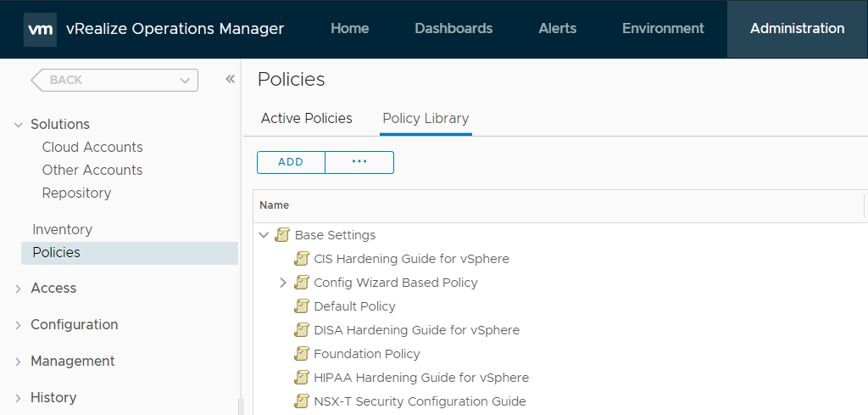Image resolution: width=868 pixels, height=415 pixels.
Task: Open the Environment menu
Action: click(x=663, y=29)
